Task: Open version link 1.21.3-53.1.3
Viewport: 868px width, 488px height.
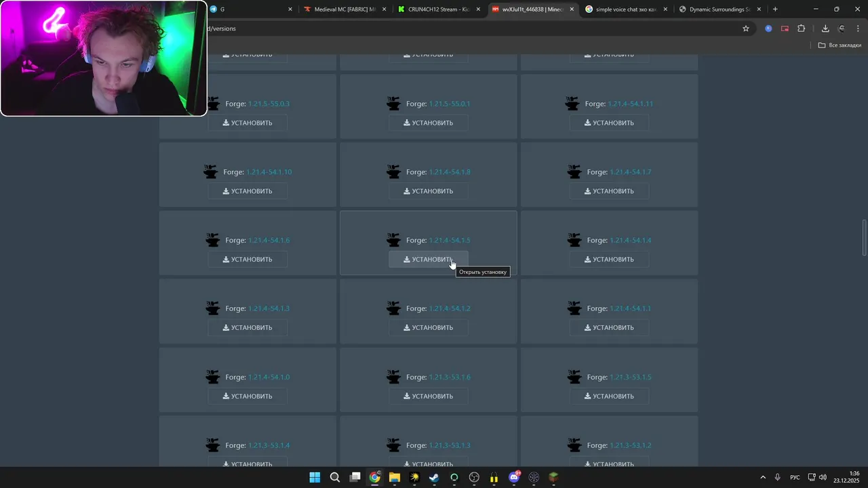Action: click(450, 445)
